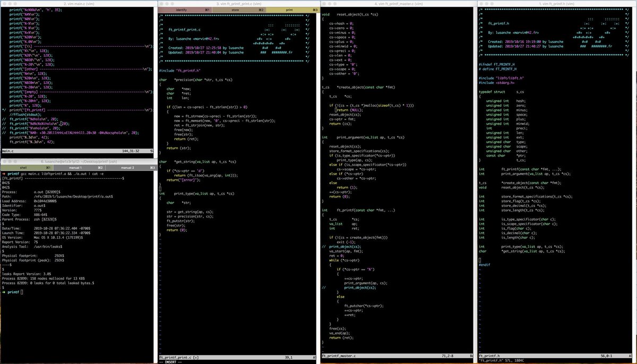Click the 'exit (-1);' line
637x364 pixels.
click(x=346, y=241)
